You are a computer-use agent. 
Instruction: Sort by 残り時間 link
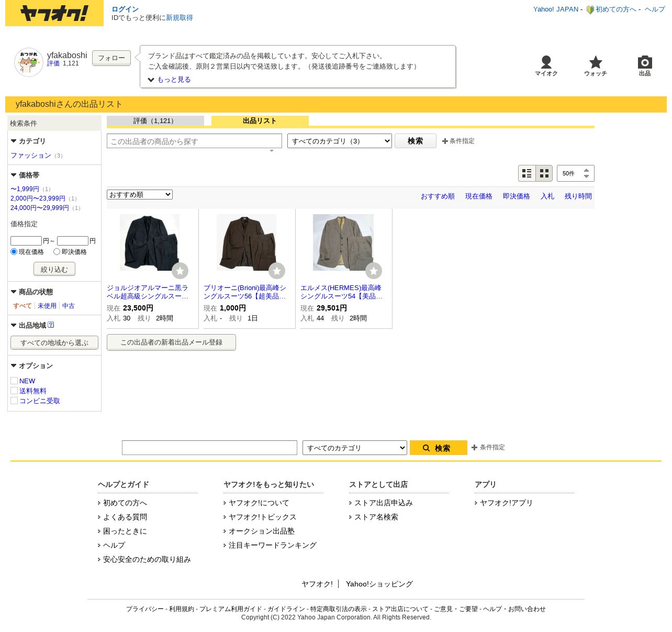point(578,196)
